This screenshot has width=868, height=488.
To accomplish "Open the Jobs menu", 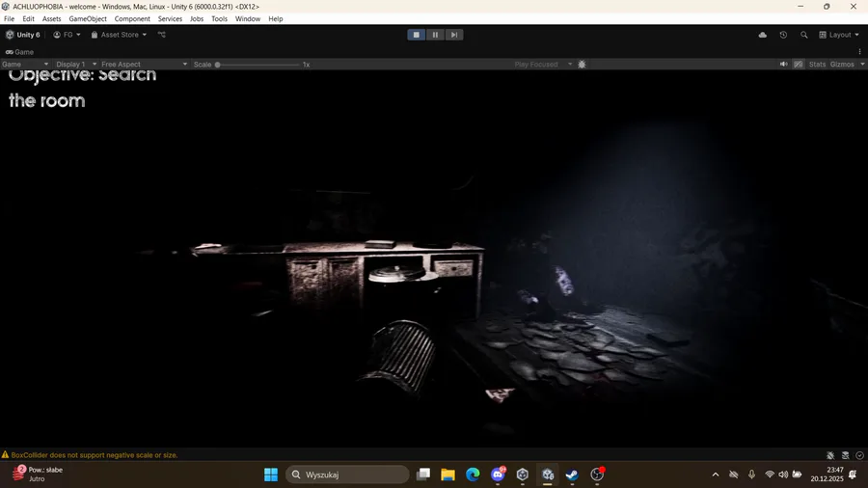I will 197,19.
